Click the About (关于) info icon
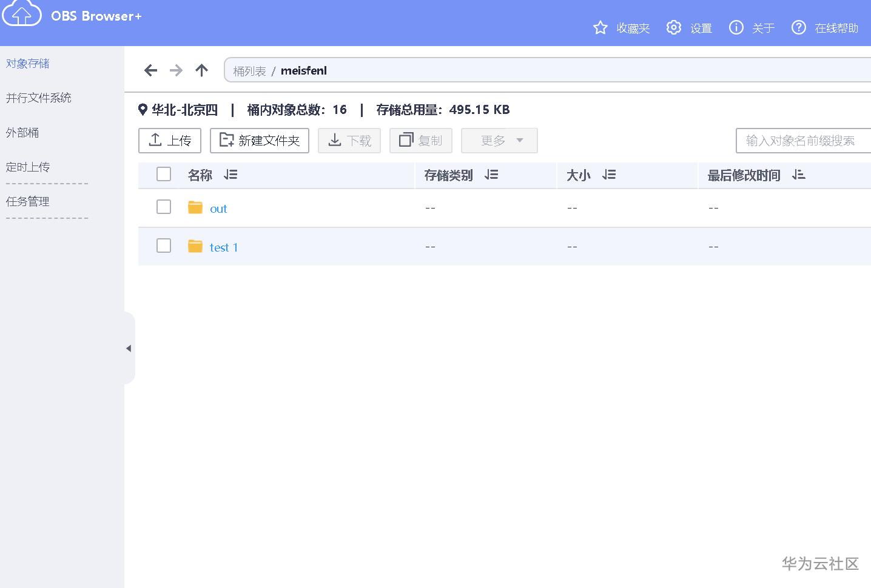Viewport: 871px width, 588px height. click(736, 27)
